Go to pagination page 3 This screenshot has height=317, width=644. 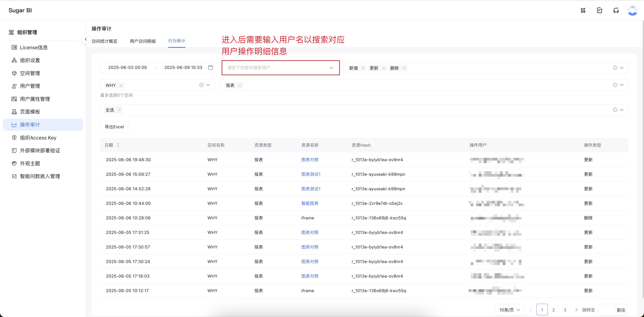click(565, 310)
